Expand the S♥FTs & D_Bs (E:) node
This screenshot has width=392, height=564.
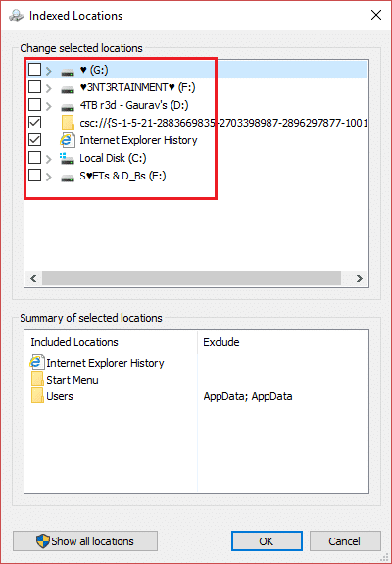(49, 177)
